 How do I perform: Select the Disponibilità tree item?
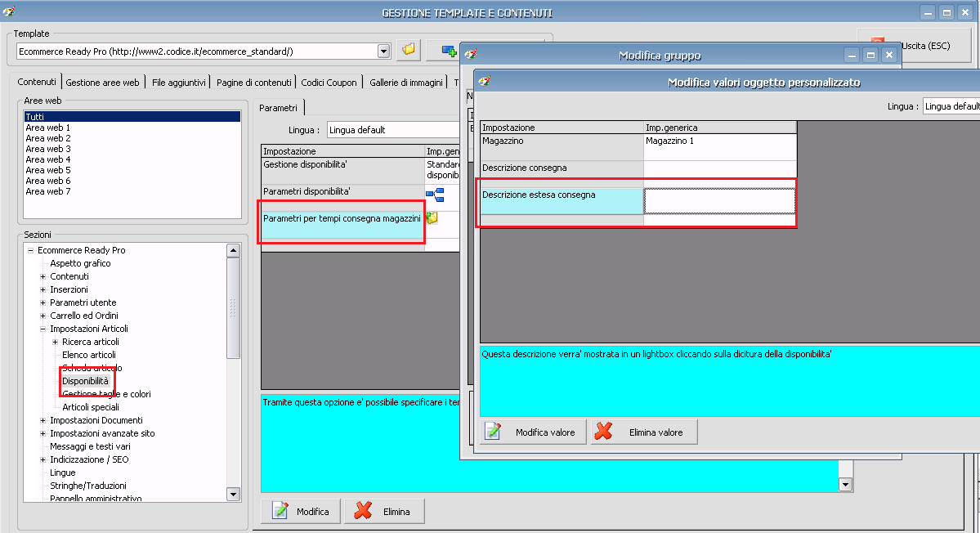pos(85,381)
